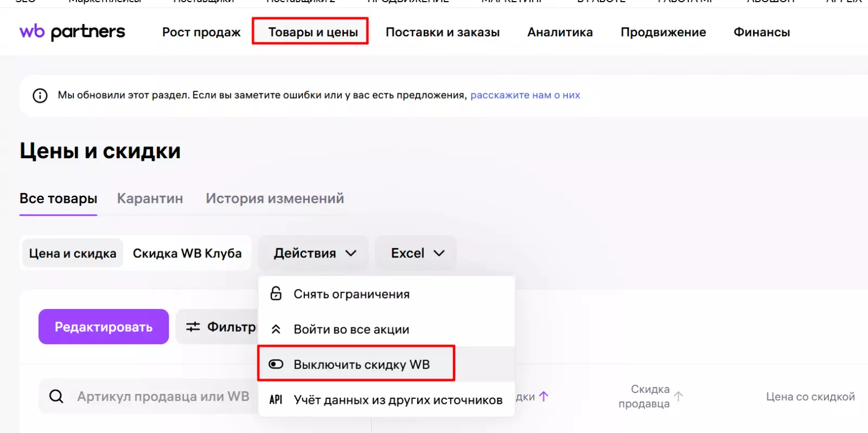Image resolution: width=868 pixels, height=433 pixels.
Task: Switch to История изменений tab
Action: point(275,199)
